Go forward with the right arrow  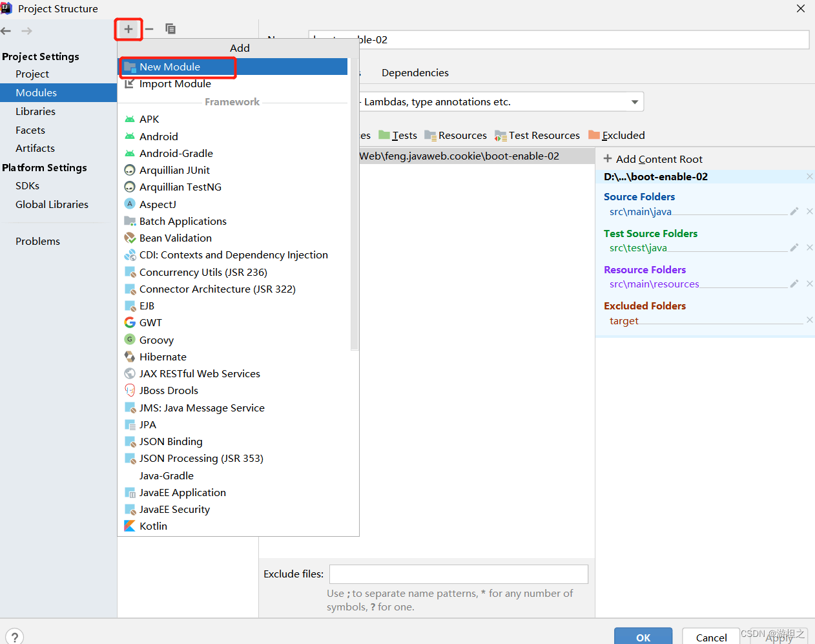coord(26,31)
